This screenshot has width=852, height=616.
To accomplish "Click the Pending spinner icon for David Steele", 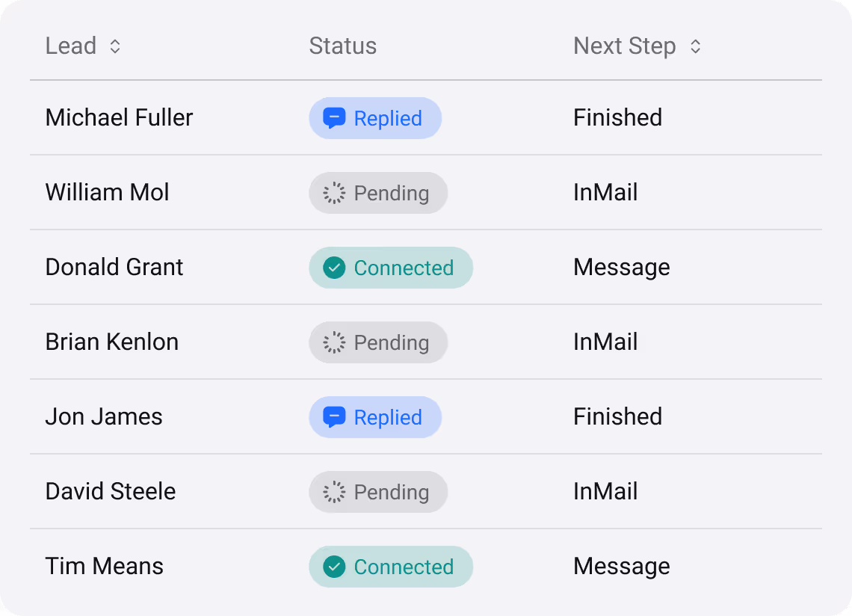I will [333, 492].
